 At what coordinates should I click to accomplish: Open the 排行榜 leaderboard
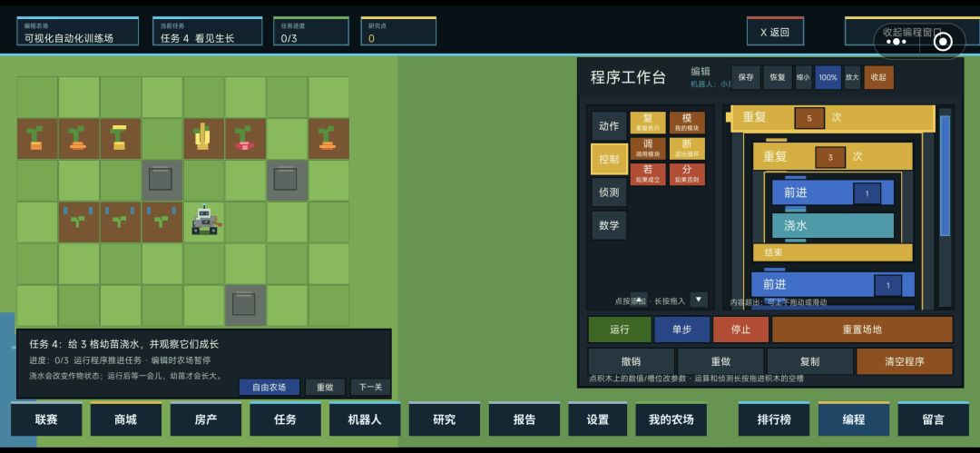click(774, 419)
